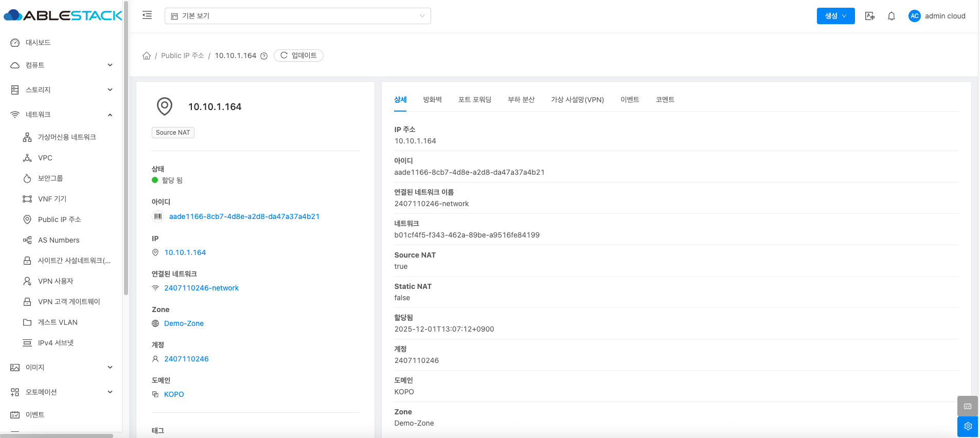
Task: Expand the 컴퓨트 sidebar menu
Action: [x=61, y=65]
